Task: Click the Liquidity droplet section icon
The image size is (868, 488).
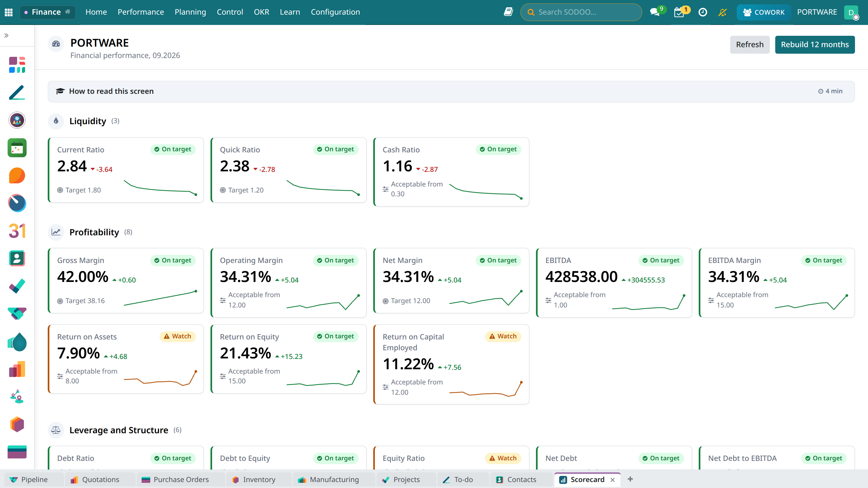Action: point(56,121)
